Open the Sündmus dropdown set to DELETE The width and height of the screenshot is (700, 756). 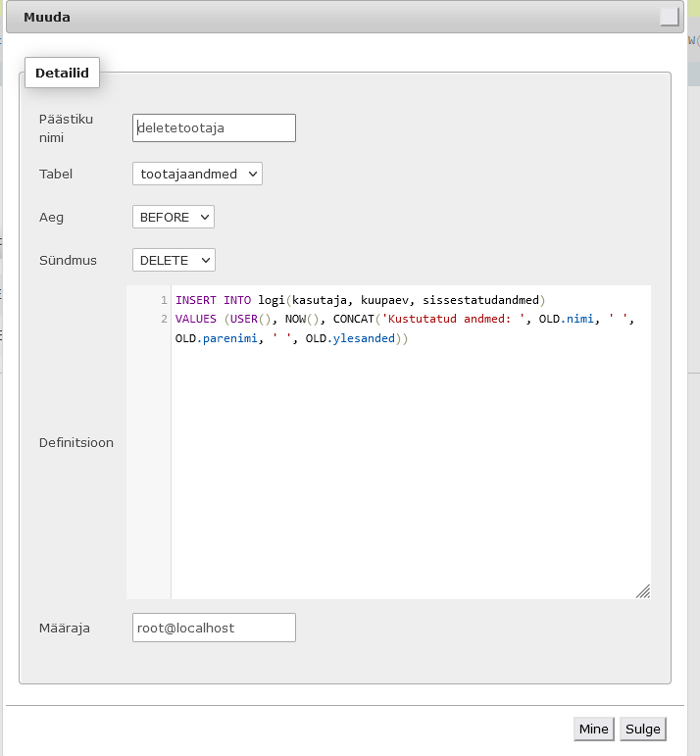(174, 260)
